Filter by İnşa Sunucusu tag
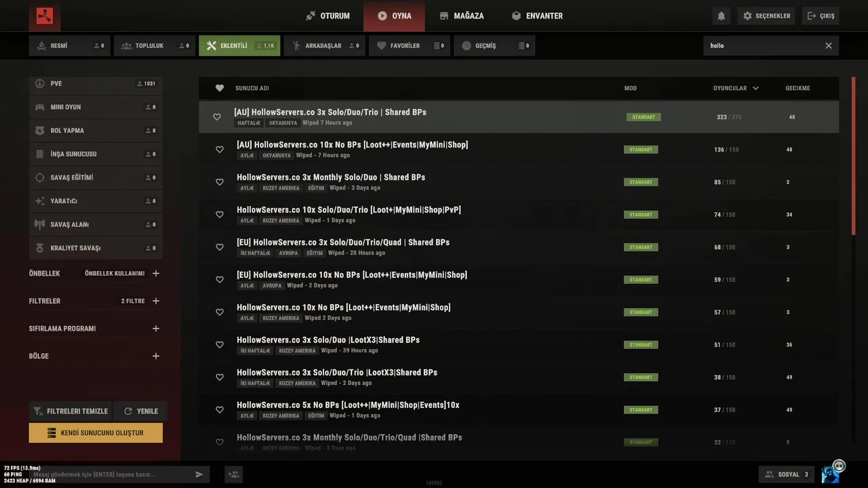Screen dimensions: 868x488 (x=96, y=154)
